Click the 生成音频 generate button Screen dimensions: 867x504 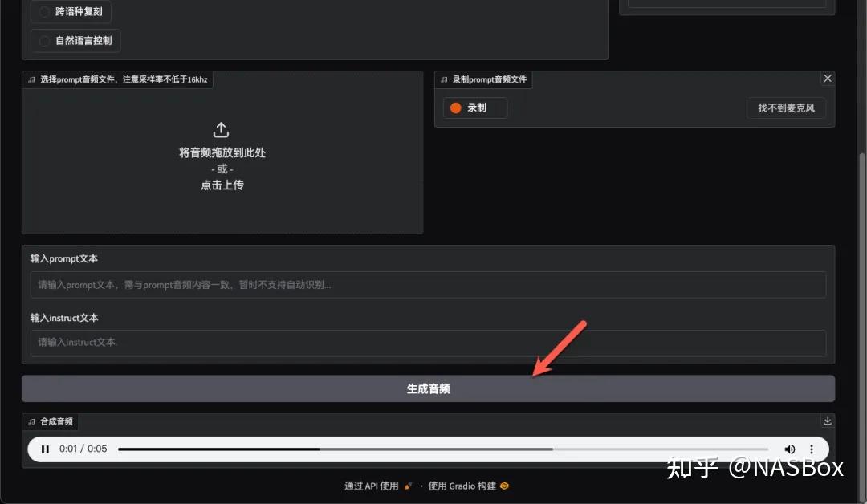click(428, 388)
